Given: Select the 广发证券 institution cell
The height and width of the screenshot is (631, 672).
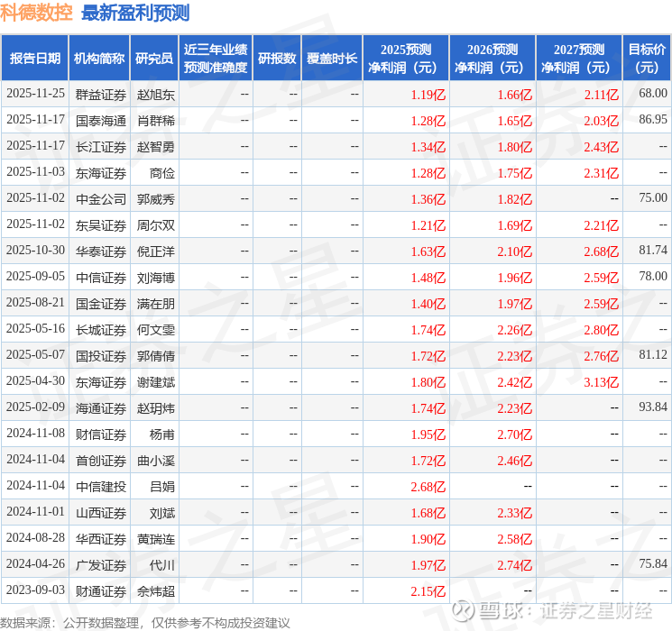Looking at the screenshot, I should (101, 565).
